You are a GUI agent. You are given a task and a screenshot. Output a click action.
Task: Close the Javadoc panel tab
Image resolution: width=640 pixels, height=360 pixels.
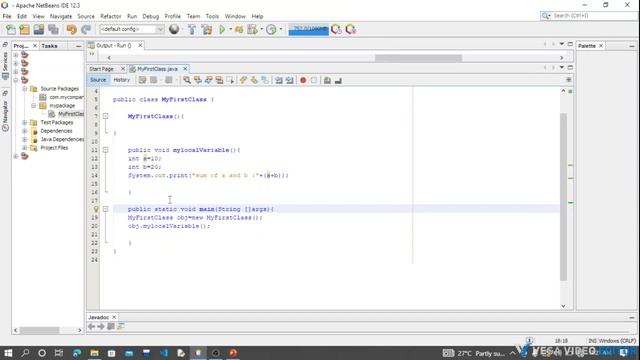[x=114, y=317]
